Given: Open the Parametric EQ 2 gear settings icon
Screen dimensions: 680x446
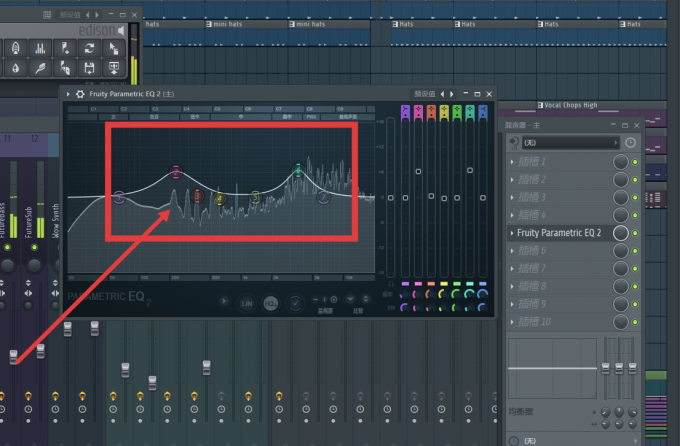Looking at the screenshot, I should tap(80, 94).
